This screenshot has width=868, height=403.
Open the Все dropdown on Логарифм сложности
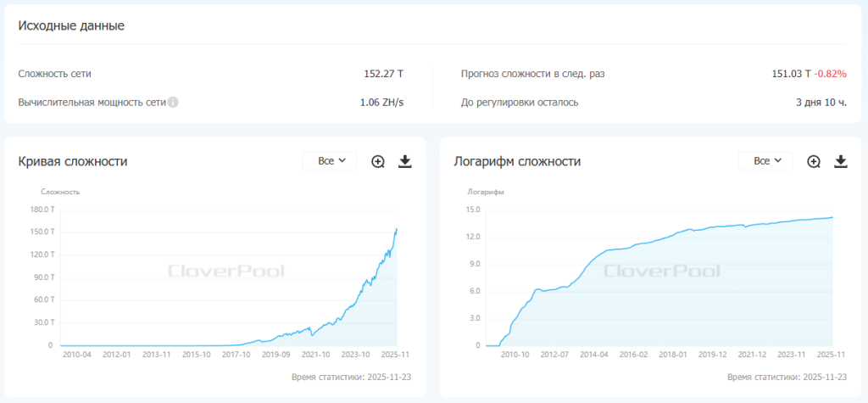[765, 161]
